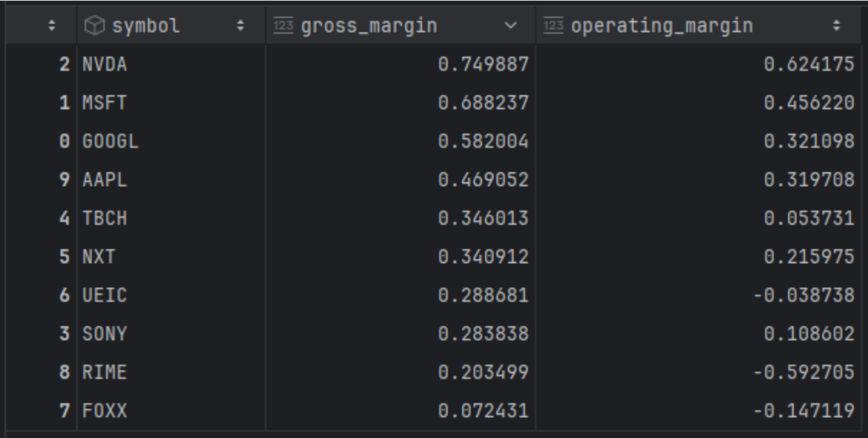Click the sort arrows in the index column header
This screenshot has height=438, width=868.
tap(51, 25)
